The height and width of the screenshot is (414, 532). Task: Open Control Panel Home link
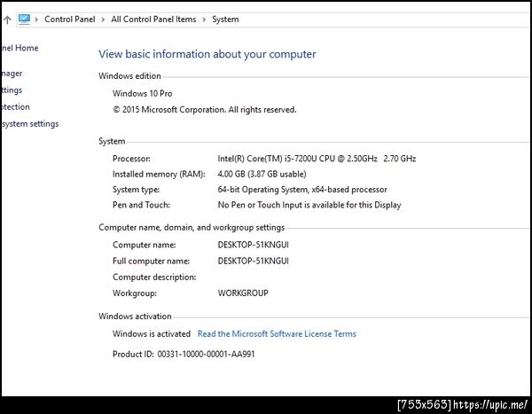(x=20, y=48)
